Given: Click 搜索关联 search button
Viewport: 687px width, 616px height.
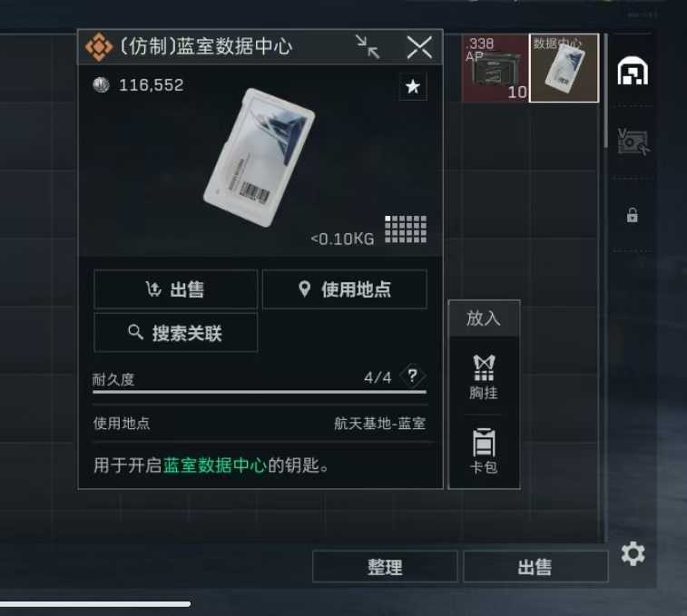Looking at the screenshot, I should [176, 333].
